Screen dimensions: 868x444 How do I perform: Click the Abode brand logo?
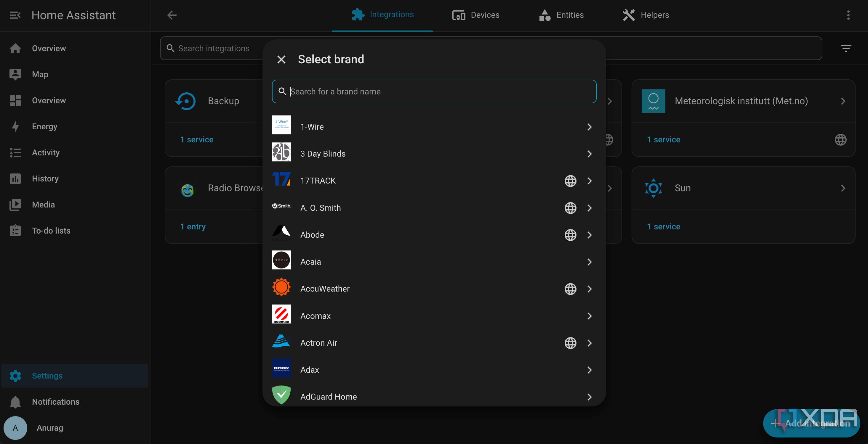point(281,233)
